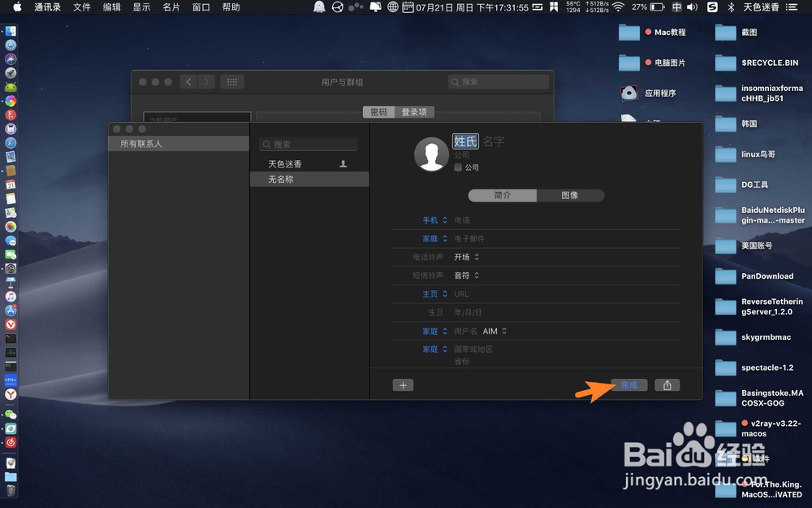Open the 通讯录 app menu

48,7
